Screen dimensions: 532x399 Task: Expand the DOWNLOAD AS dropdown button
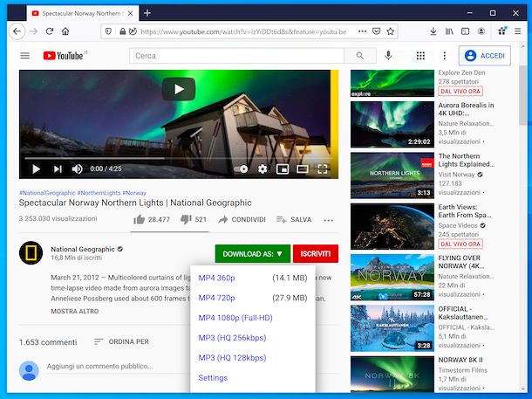(x=253, y=254)
